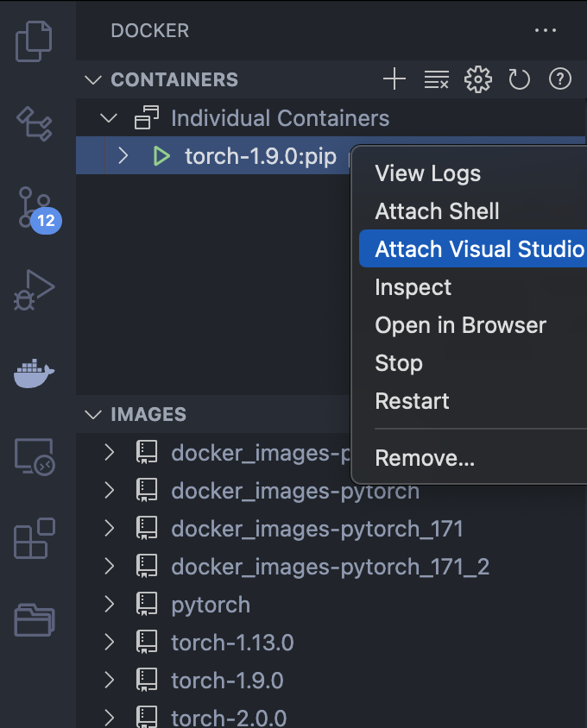Click Remove... in the context menu
The height and width of the screenshot is (728, 587).
pyautogui.click(x=425, y=458)
